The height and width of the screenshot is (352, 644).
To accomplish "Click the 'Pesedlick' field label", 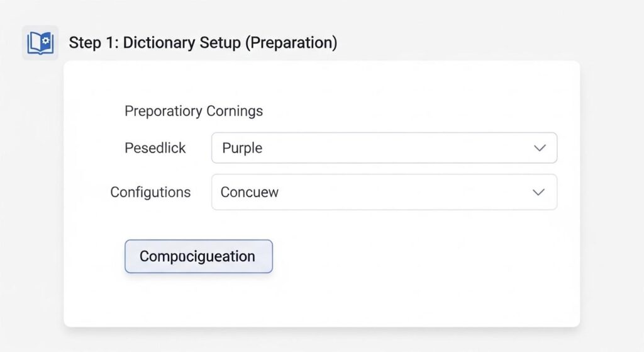I will (155, 148).
